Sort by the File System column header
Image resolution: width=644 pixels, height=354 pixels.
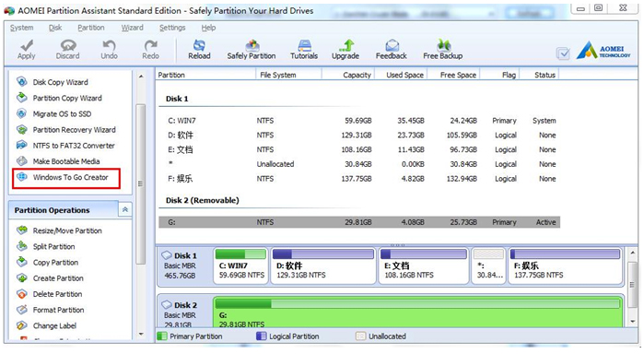pos(288,75)
